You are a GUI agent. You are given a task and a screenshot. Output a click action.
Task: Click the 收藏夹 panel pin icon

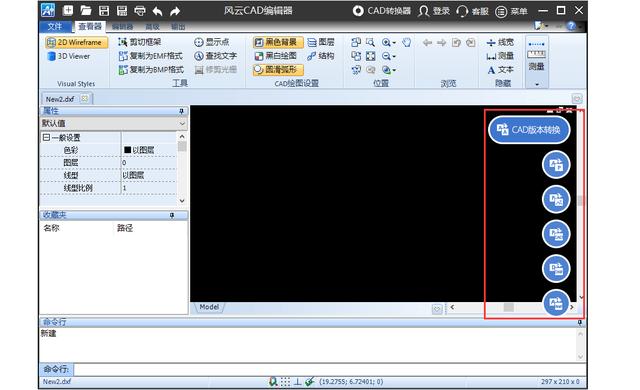coord(172,215)
